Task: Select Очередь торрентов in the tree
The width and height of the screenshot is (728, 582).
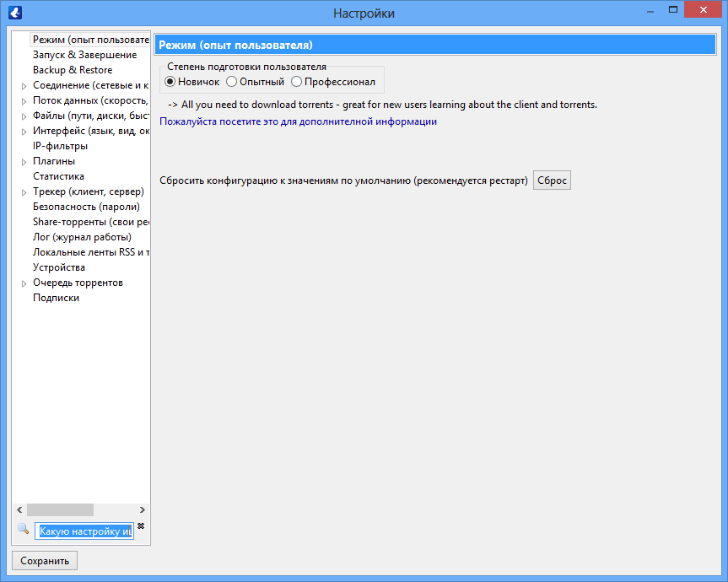Action: tap(78, 283)
